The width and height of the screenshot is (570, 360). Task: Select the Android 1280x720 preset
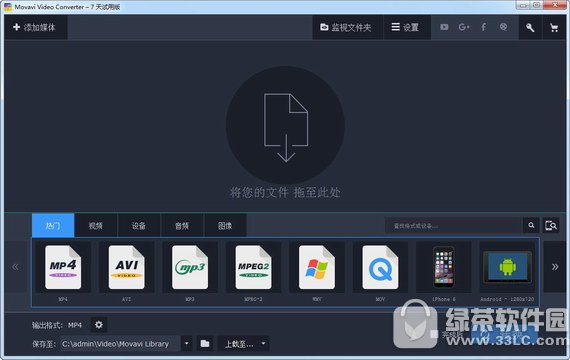pyautogui.click(x=507, y=267)
